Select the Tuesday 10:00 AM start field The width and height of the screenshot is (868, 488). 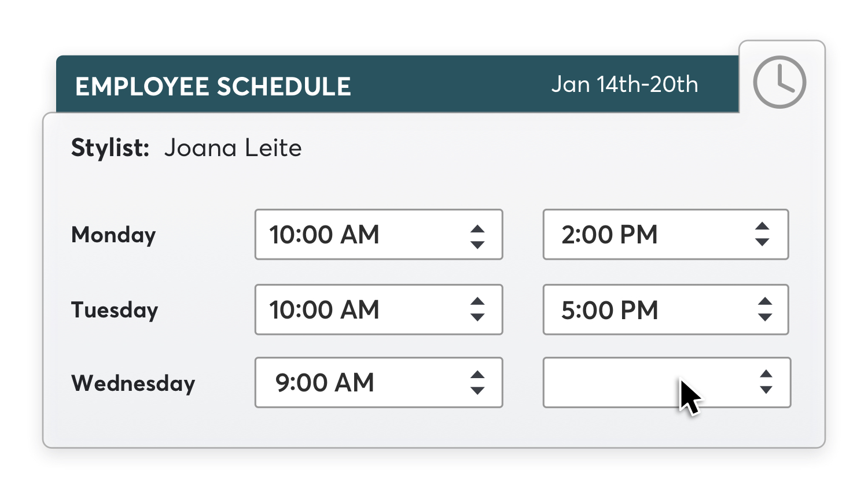point(359,310)
